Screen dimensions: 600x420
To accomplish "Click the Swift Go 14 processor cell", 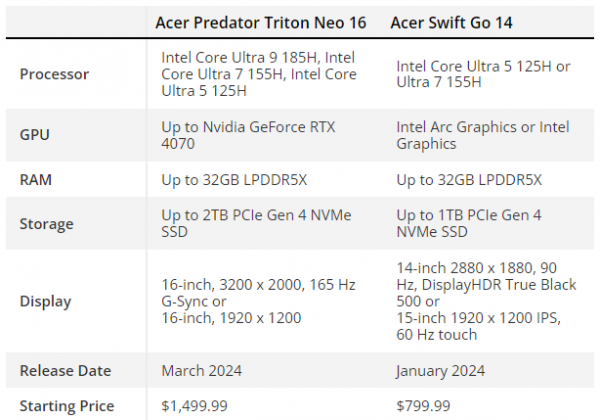I will [x=483, y=74].
